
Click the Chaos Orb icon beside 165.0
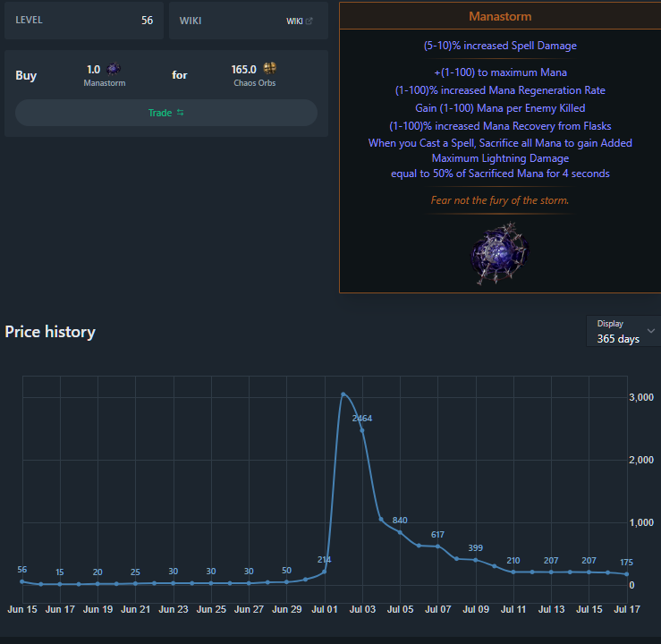click(269, 68)
